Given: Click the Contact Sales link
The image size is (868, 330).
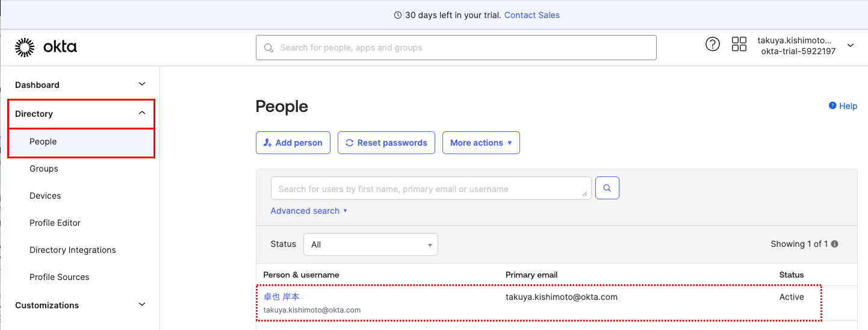Looking at the screenshot, I should (x=532, y=15).
